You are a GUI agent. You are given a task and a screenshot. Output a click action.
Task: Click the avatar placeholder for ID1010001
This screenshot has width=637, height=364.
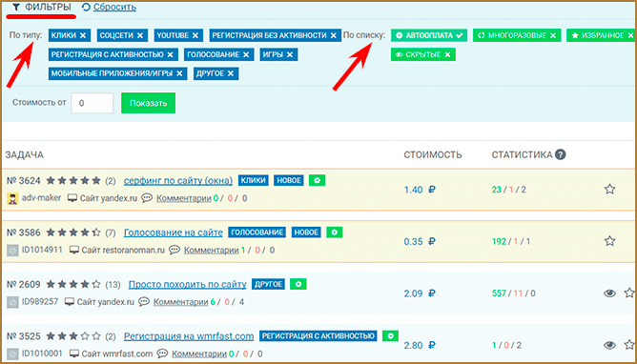[x=12, y=354]
